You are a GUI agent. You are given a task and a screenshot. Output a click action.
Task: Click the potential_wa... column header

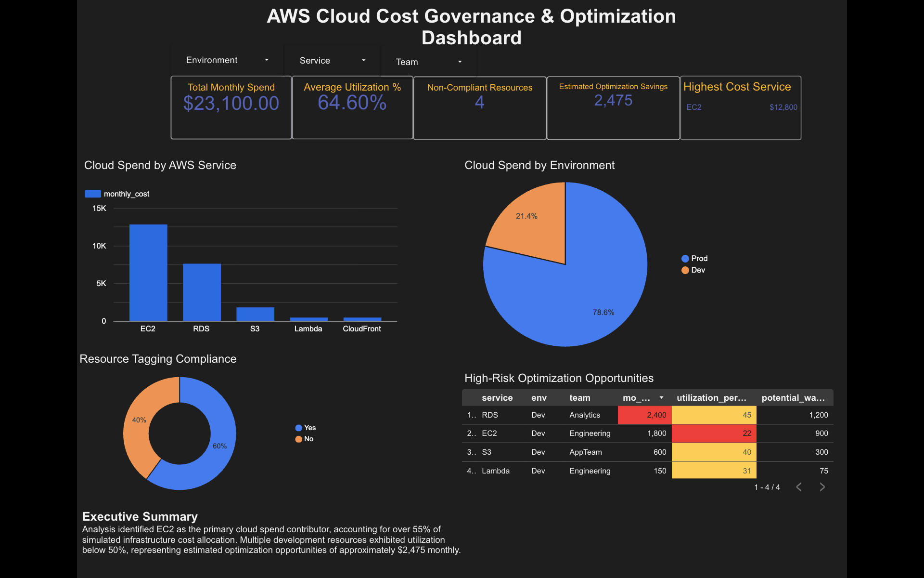[x=793, y=398]
